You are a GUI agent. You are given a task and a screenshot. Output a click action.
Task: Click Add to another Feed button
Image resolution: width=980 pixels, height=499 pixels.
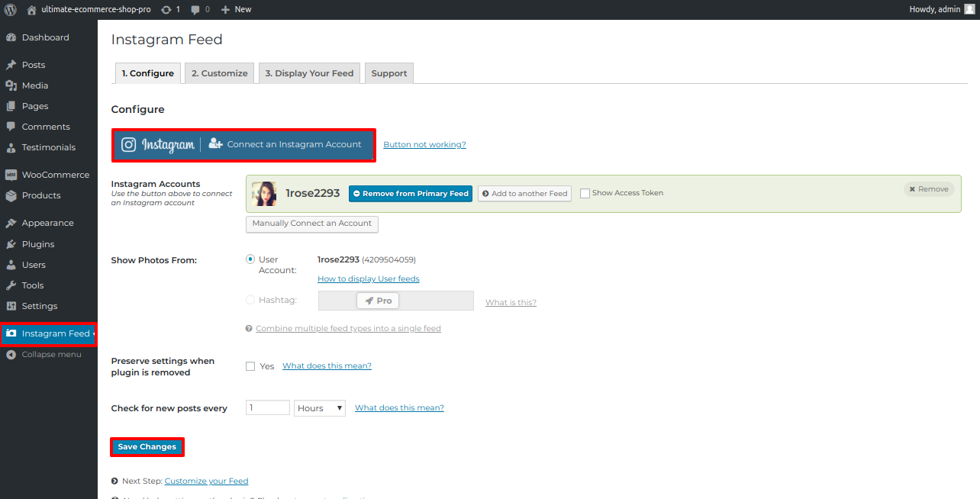coord(525,194)
